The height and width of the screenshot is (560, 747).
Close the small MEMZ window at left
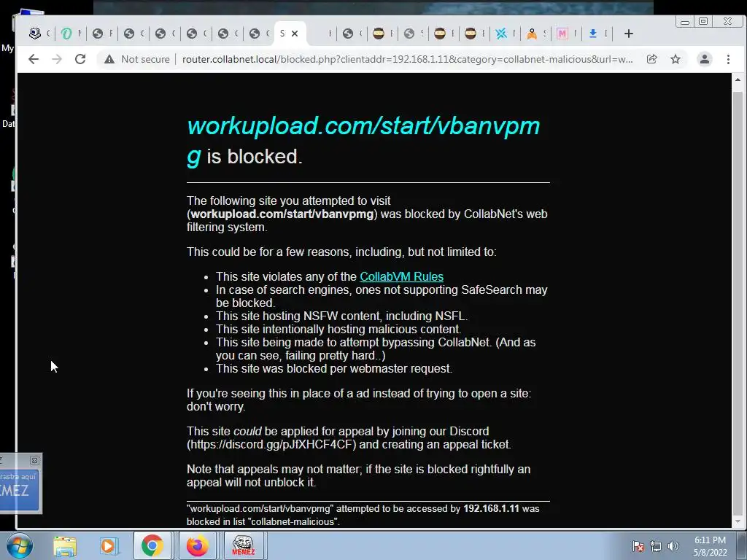click(34, 460)
